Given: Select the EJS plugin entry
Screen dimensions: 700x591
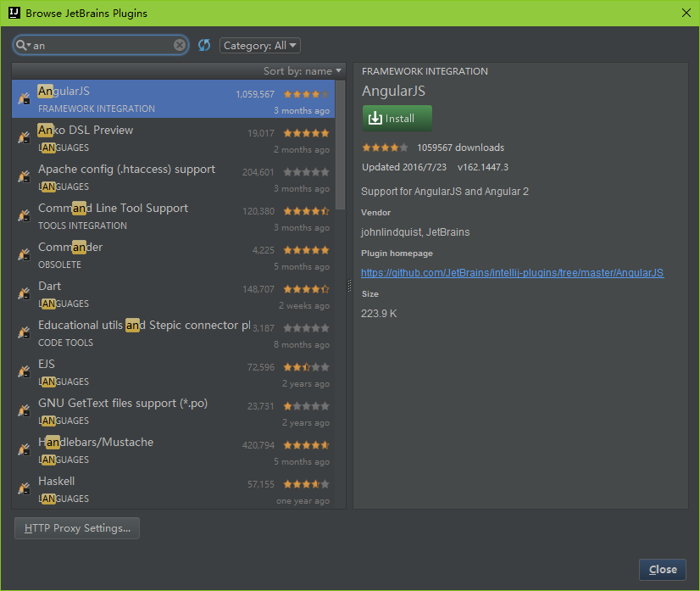Looking at the screenshot, I should click(173, 371).
